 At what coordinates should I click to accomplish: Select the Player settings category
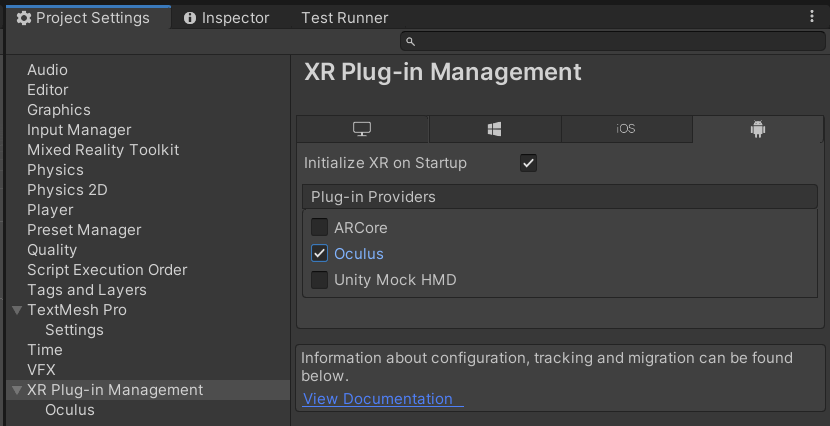click(x=50, y=210)
